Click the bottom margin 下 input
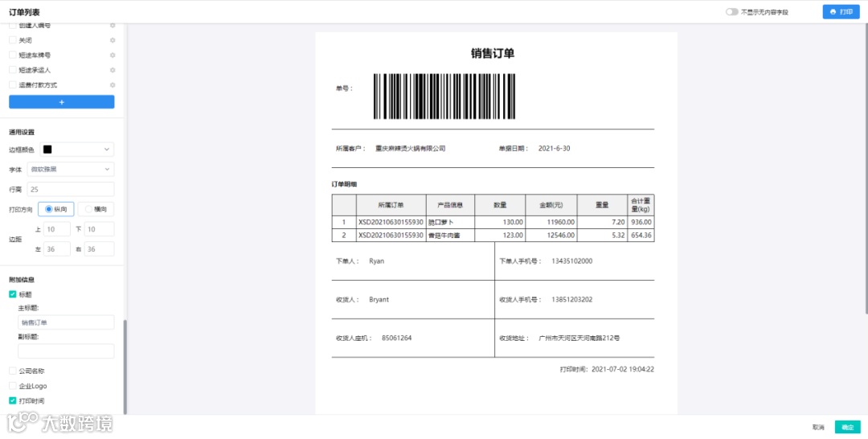This screenshot has width=868, height=439. pos(99,229)
